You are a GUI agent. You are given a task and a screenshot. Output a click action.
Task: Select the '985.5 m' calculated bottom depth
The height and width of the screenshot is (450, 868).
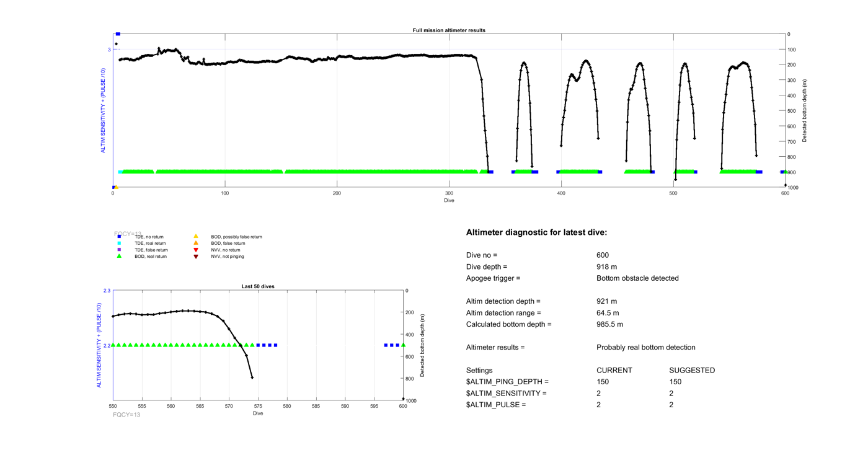click(610, 324)
